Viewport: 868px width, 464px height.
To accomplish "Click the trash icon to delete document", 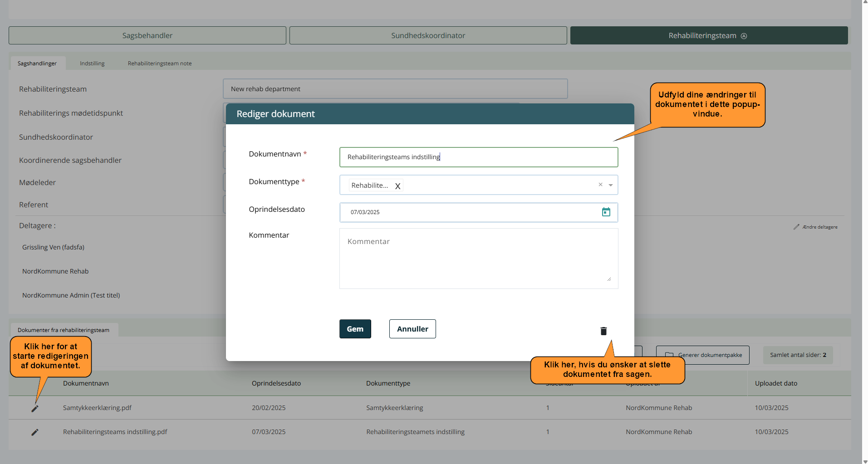I will click(603, 331).
